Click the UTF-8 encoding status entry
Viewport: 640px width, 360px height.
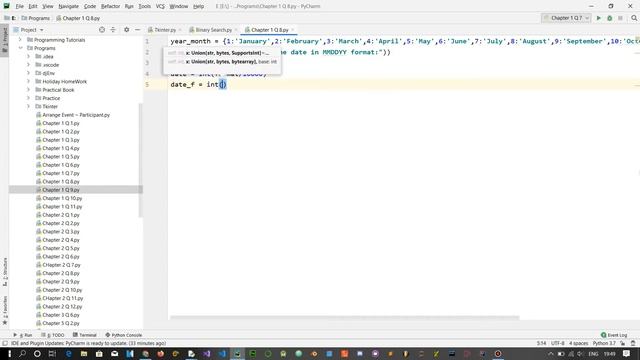pos(558,343)
